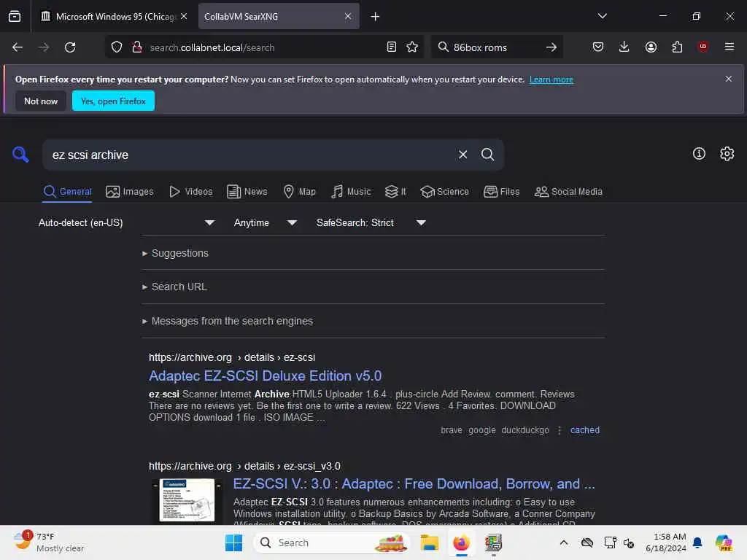Submit the 86box roms search arrow
Viewport: 747px width, 560px height.
(551, 47)
